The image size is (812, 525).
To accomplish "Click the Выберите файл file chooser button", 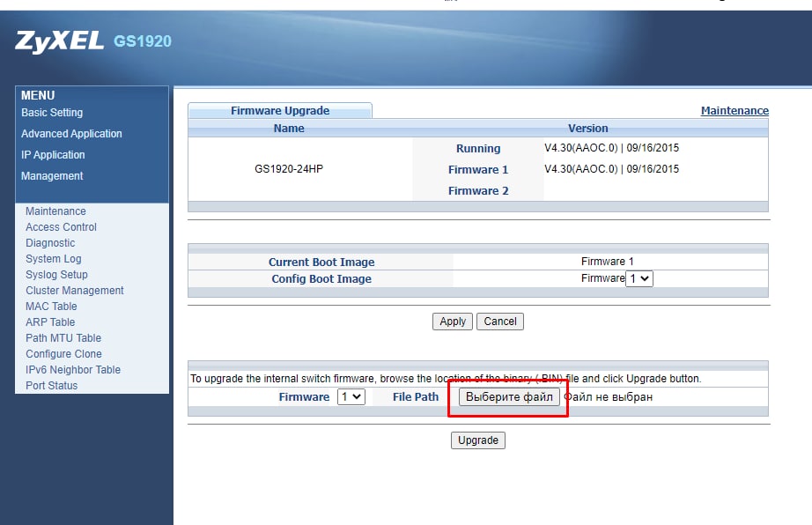I will coord(509,397).
